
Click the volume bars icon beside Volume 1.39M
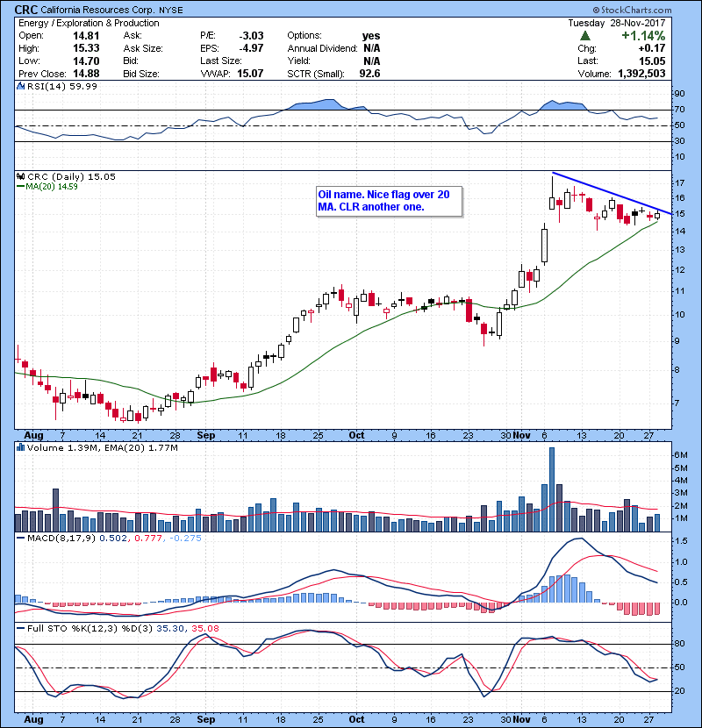(x=20, y=447)
